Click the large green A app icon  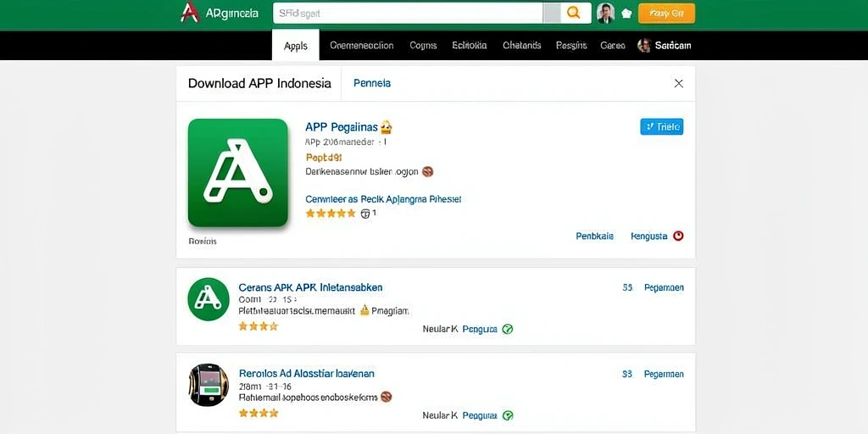pos(238,172)
